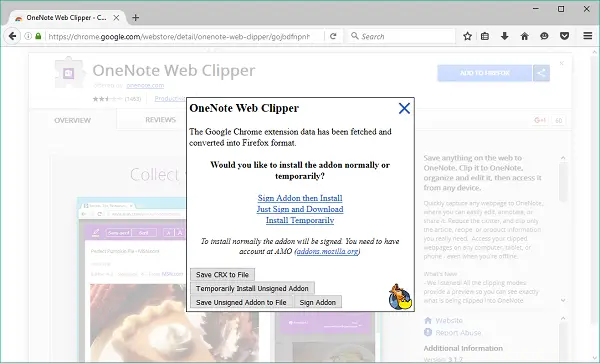The width and height of the screenshot is (600, 363).
Task: Minimize the Firefox window
Action: point(536,9)
